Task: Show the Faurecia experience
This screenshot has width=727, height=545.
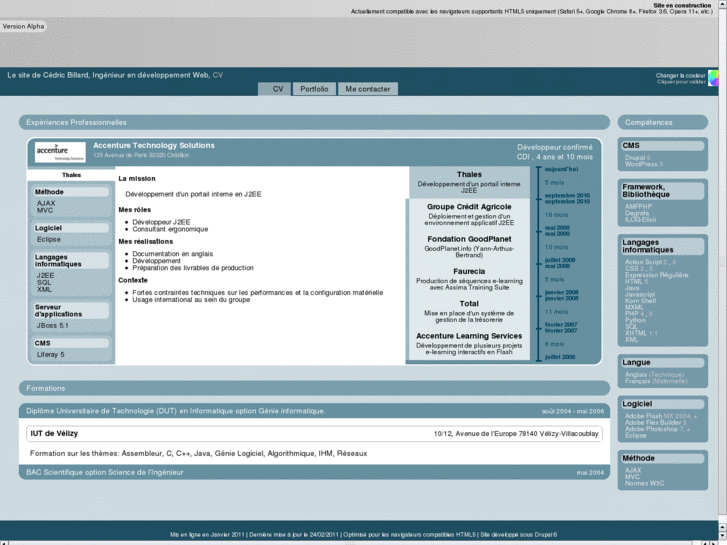Action: tap(469, 279)
